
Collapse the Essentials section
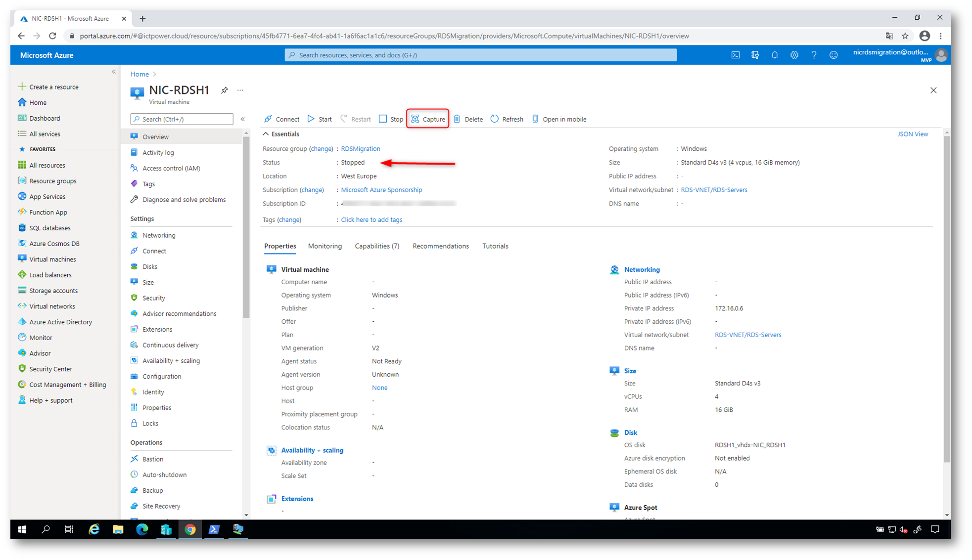[x=281, y=134]
